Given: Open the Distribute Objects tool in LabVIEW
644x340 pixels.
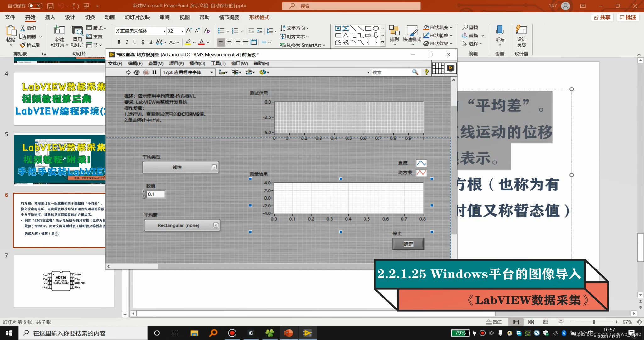Looking at the screenshot, I should 236,72.
